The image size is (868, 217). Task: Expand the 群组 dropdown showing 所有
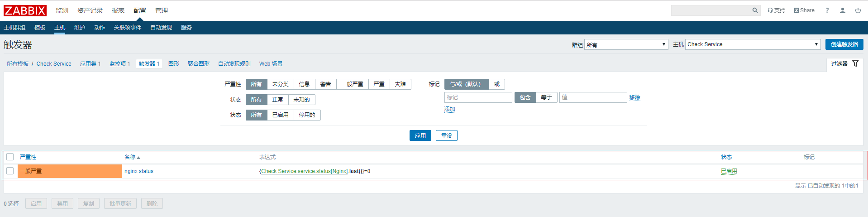[626, 44]
